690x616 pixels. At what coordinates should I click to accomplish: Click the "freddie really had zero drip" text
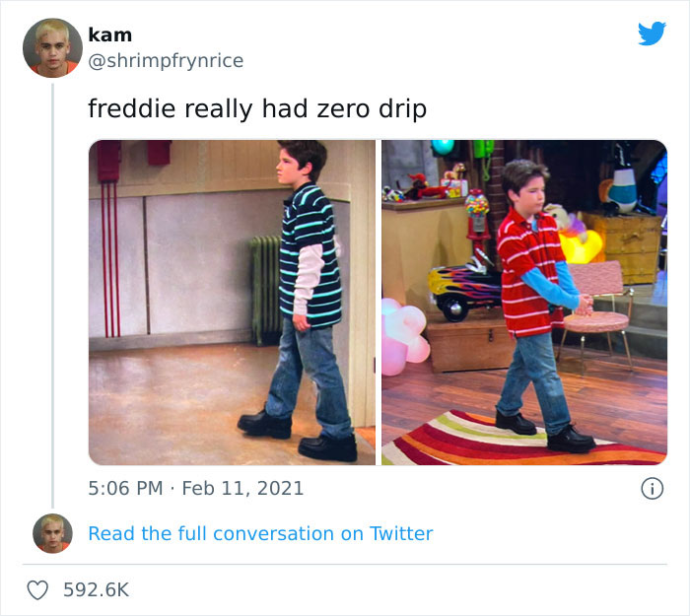click(257, 108)
